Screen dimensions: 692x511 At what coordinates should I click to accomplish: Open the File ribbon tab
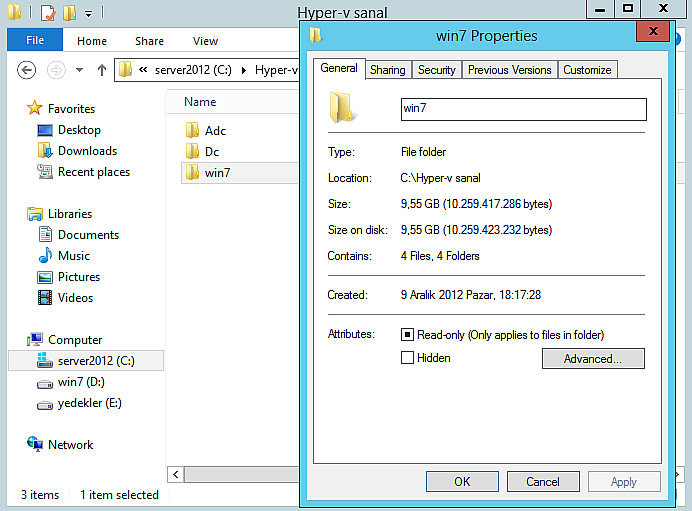click(x=35, y=40)
